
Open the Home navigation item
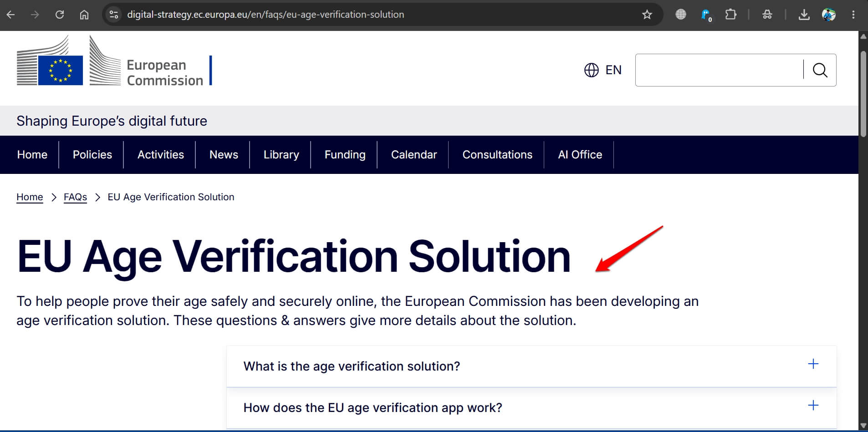click(x=32, y=155)
